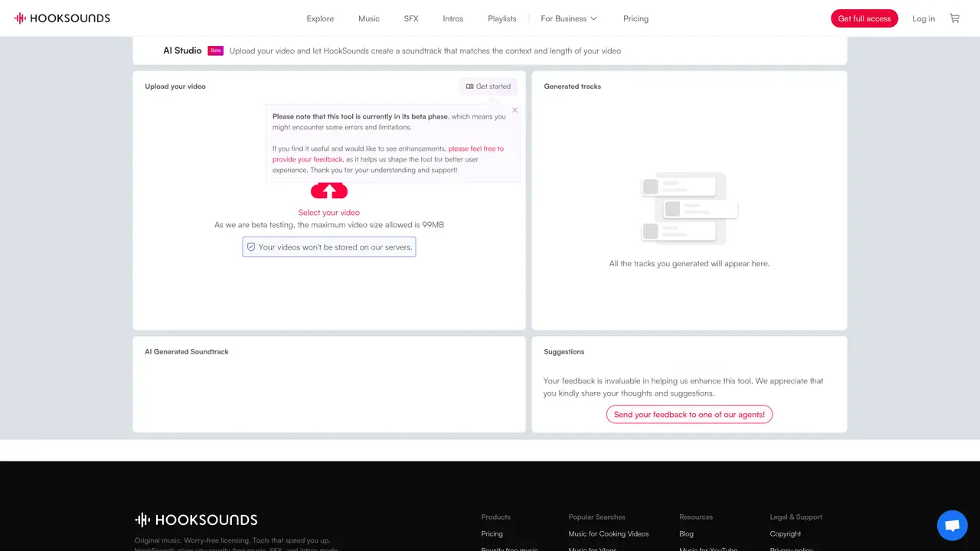Go to the Music section
The width and height of the screenshot is (980, 551).
[369, 18]
